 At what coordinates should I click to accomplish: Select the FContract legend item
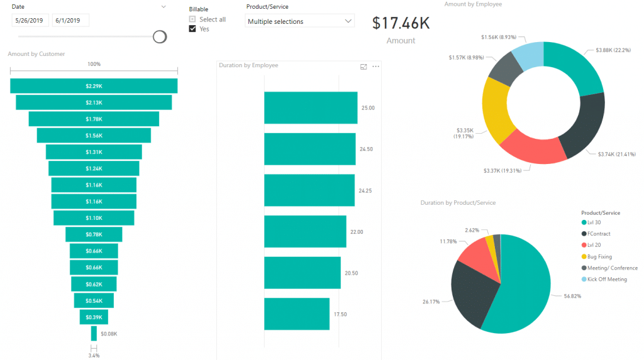click(x=596, y=234)
